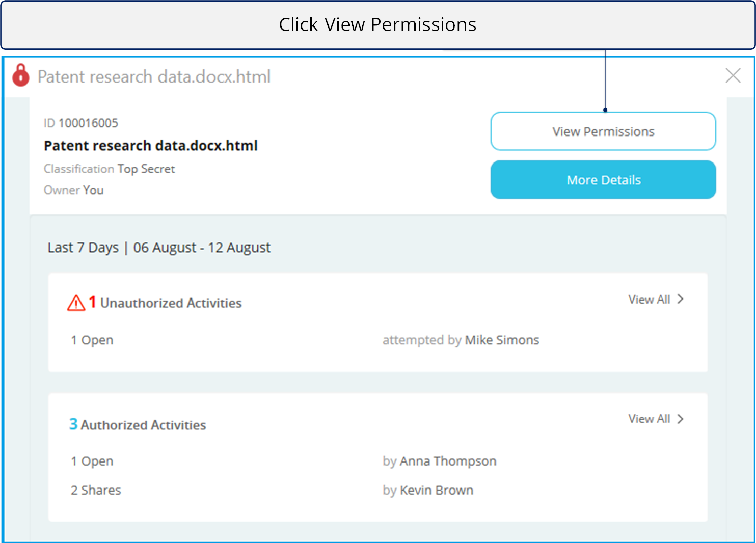
Task: Click the Top Secret classification label
Action: pyautogui.click(x=146, y=169)
